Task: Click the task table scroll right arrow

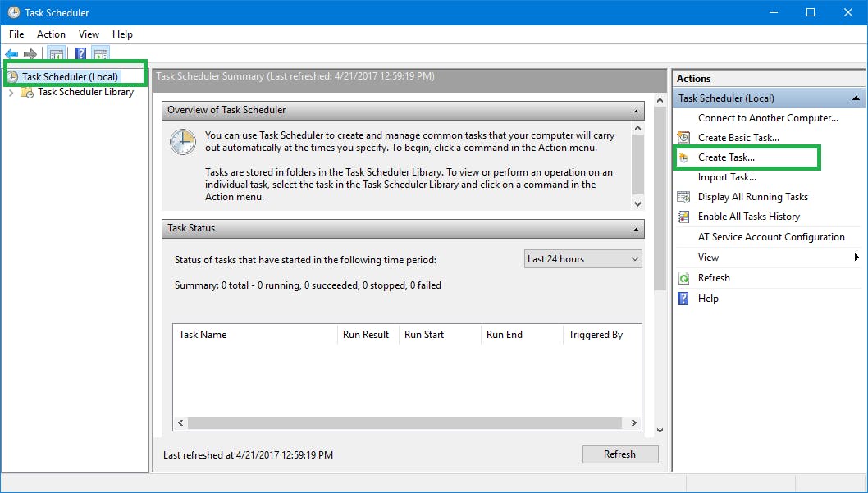Action: 634,422
